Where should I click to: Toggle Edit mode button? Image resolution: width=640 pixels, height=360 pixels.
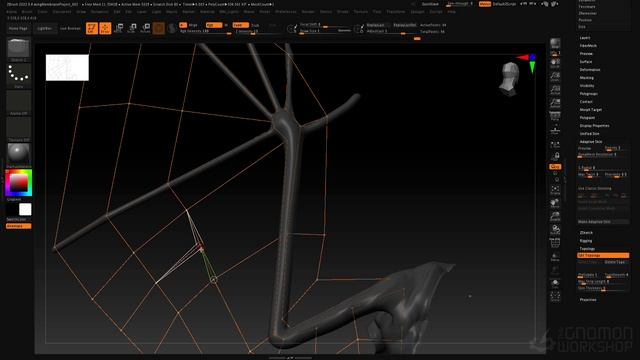92,28
